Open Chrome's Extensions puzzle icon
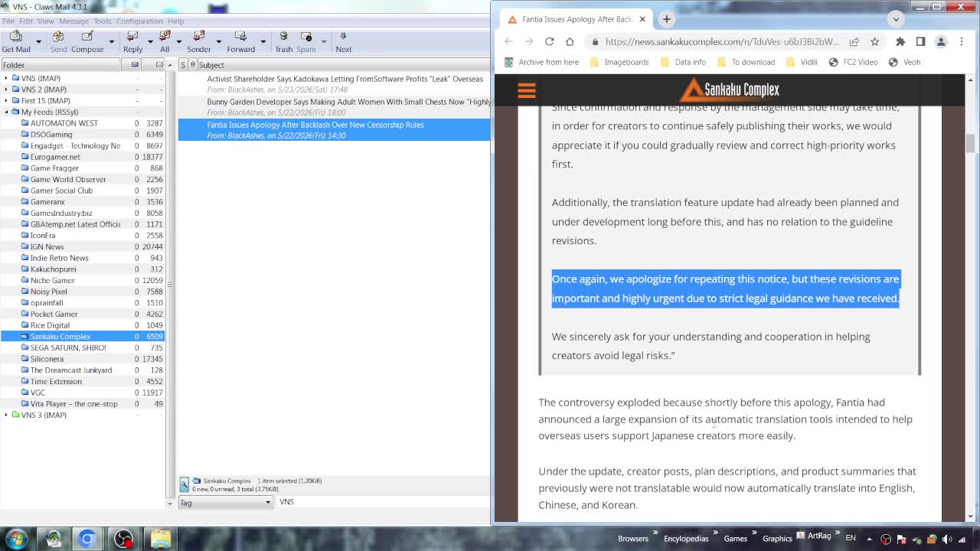Screen dimensions: 980x551 click(x=900, y=41)
